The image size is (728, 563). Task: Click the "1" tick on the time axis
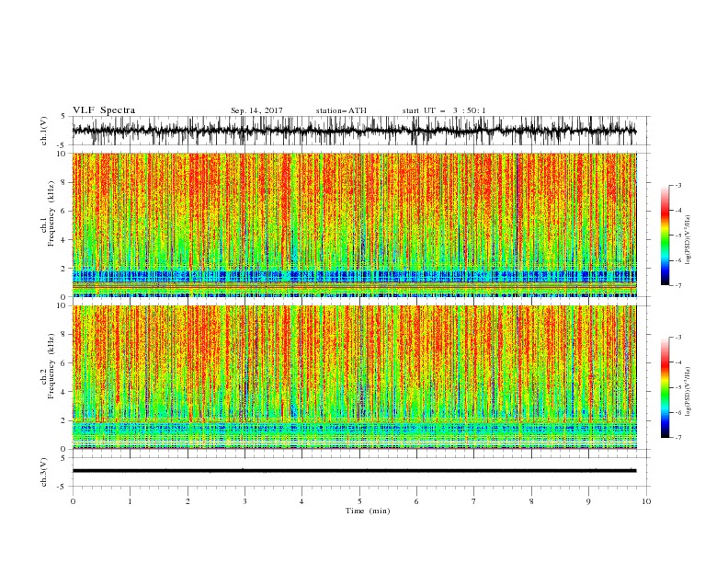click(130, 501)
